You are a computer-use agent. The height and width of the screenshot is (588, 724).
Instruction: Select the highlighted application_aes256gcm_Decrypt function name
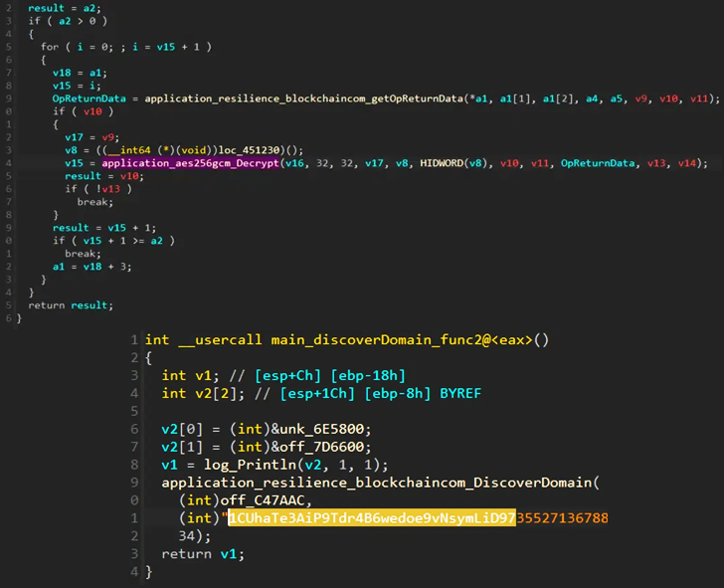pos(190,163)
